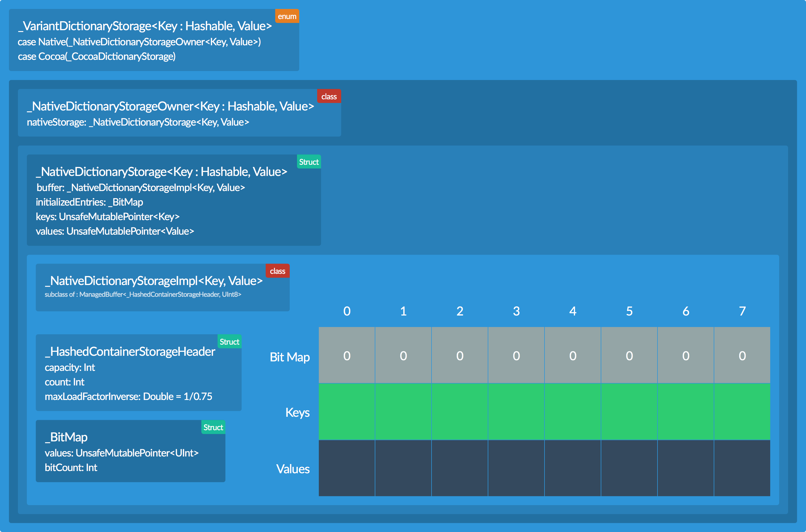The height and width of the screenshot is (532, 806).
Task: Click the initializedEntries: _BitMap line
Action: (89, 202)
